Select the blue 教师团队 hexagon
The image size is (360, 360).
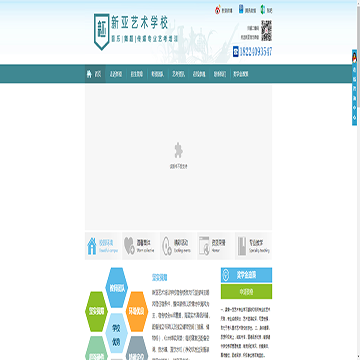(x=117, y=288)
